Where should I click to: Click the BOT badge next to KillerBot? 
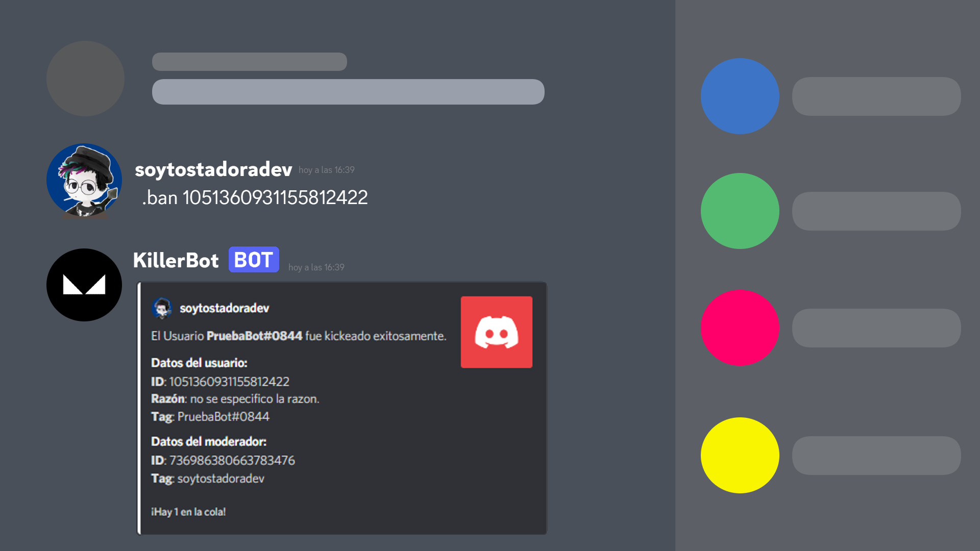tap(253, 260)
